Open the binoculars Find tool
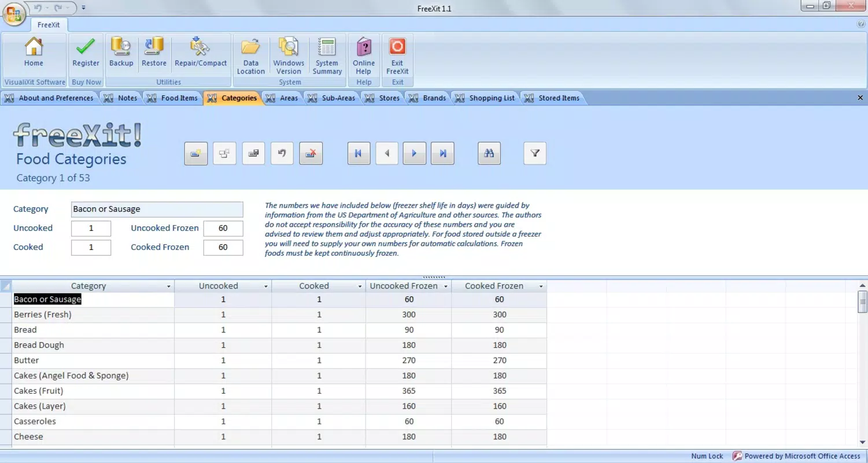The image size is (868, 463). (x=489, y=153)
